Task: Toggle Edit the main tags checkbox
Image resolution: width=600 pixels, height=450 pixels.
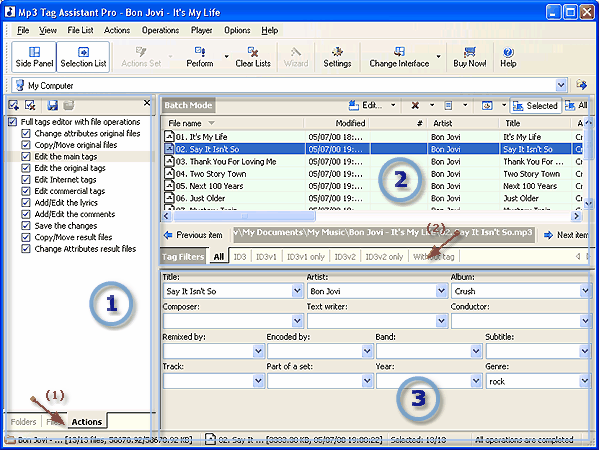Action: tap(26, 156)
